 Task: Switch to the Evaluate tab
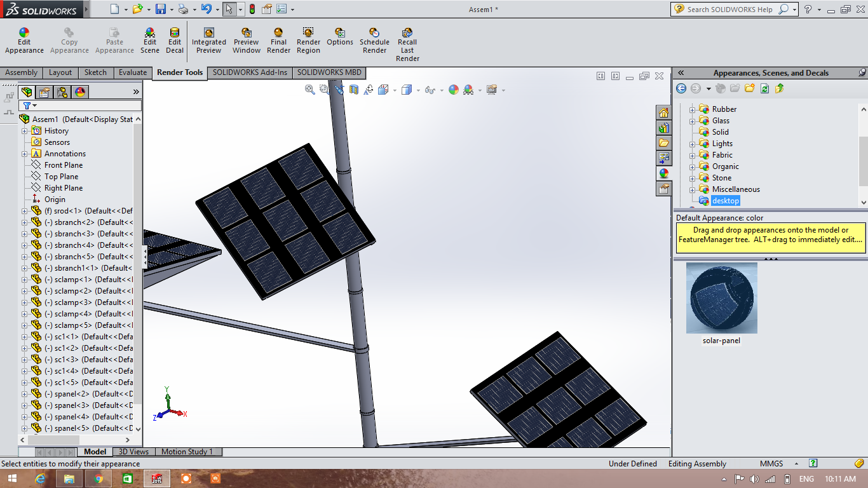coord(133,72)
